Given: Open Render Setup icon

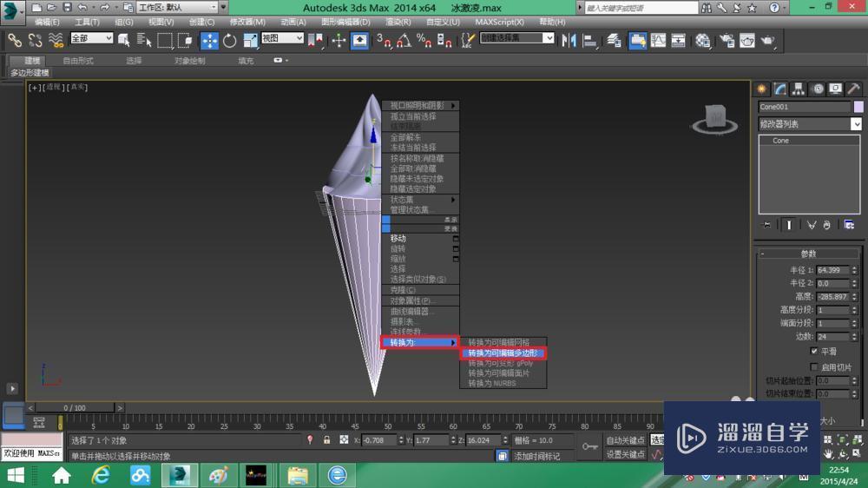Looking at the screenshot, I should (727, 41).
